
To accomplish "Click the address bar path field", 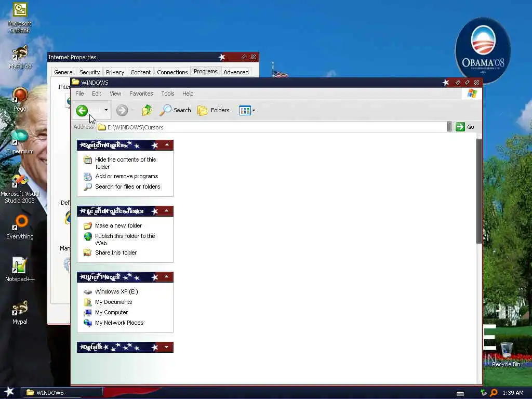I will 272,127.
